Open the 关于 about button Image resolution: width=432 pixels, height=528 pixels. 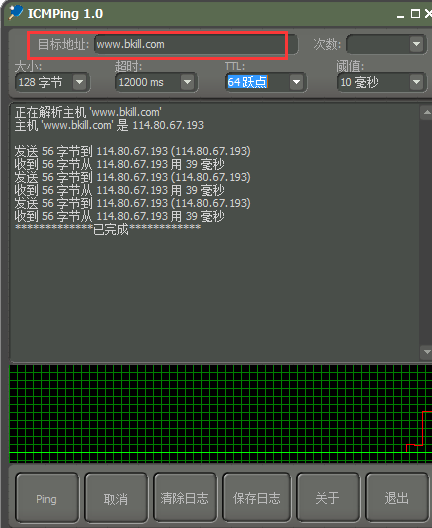[x=328, y=498]
